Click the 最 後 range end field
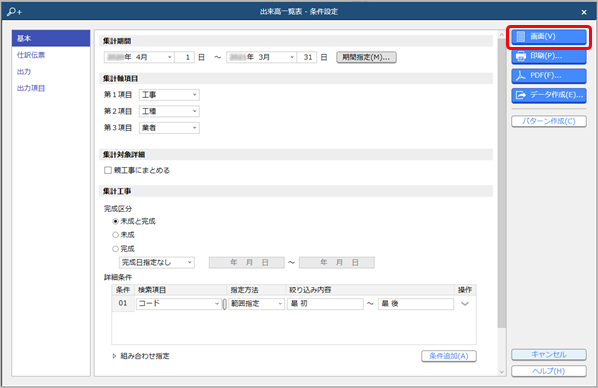The width and height of the screenshot is (598, 388). pyautogui.click(x=416, y=304)
